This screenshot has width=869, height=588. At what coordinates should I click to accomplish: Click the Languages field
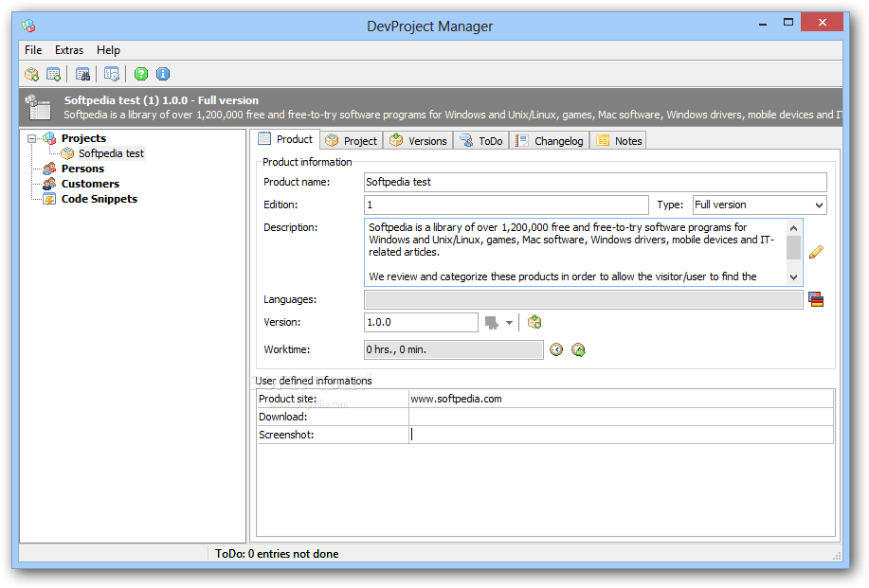point(583,299)
